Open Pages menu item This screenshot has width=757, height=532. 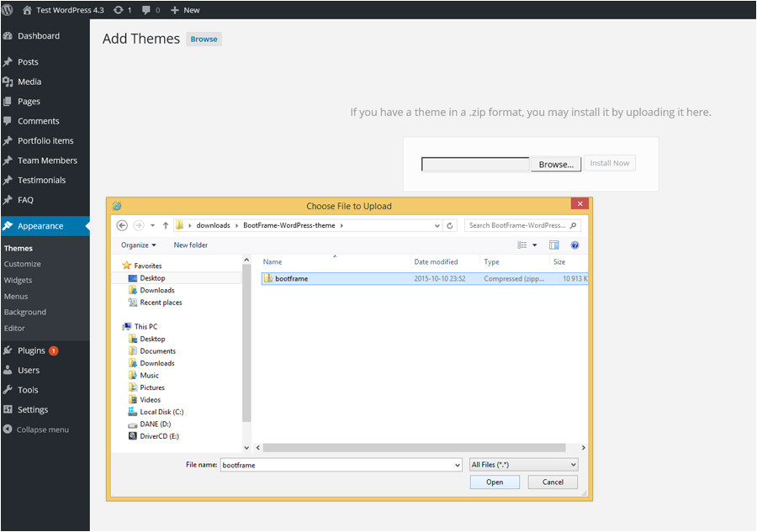tap(29, 102)
